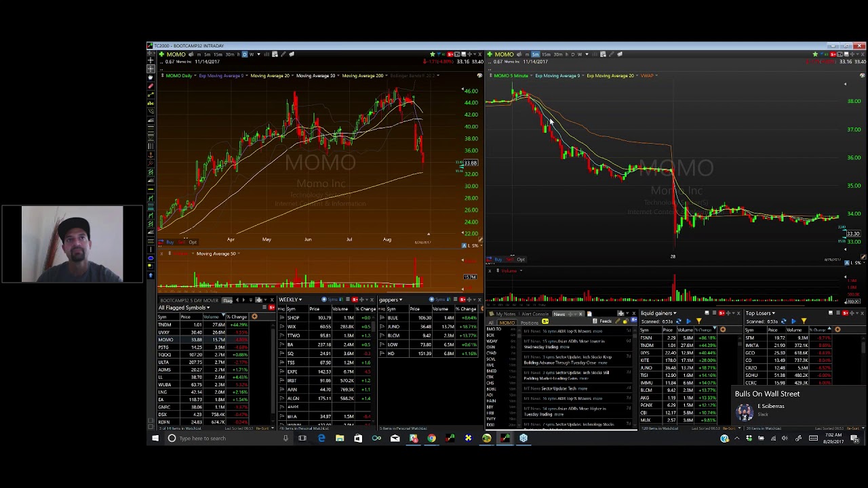
Task: Open the Windows action center notifications icon
Action: click(x=855, y=439)
